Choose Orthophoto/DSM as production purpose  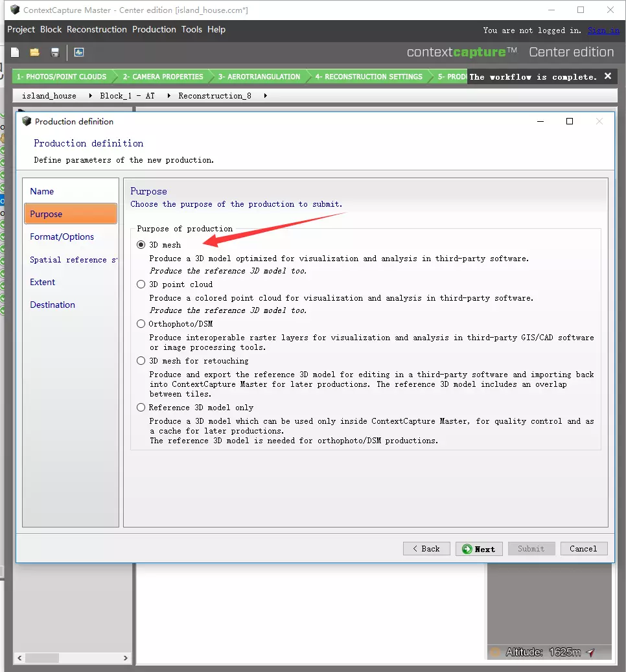[x=141, y=323]
